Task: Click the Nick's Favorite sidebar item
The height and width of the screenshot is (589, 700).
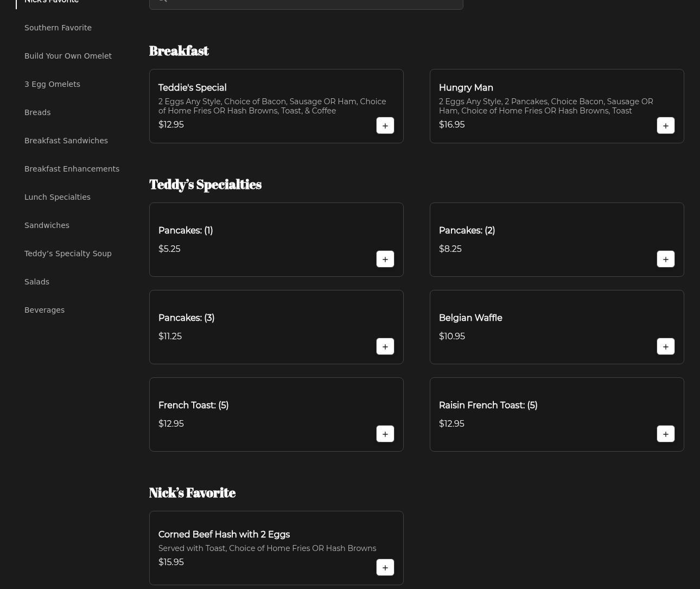Action: pos(52,2)
